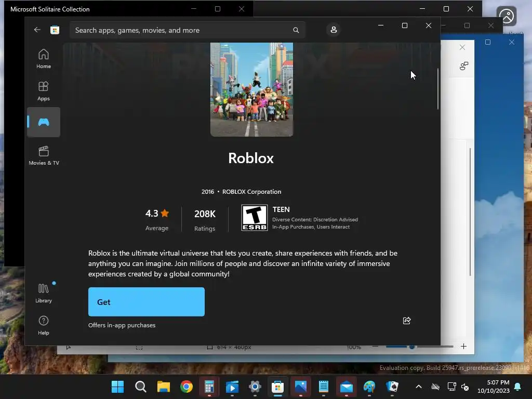The height and width of the screenshot is (399, 532).
Task: Click 'Offers in-app purchases' text
Action: [122, 325]
